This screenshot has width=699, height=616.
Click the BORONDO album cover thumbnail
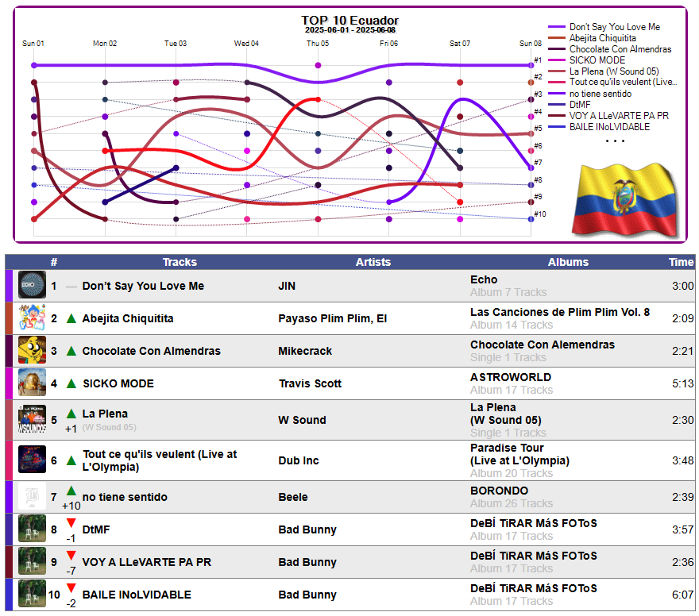click(x=32, y=496)
